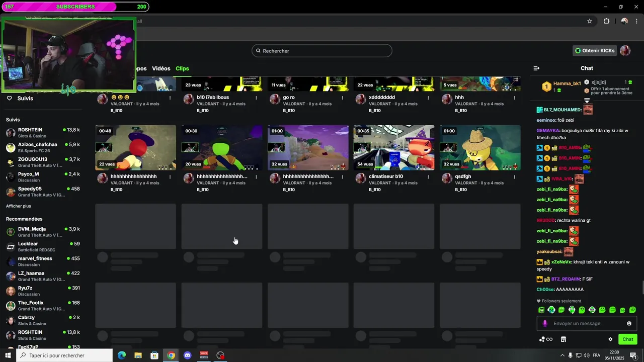The height and width of the screenshot is (362, 644).
Task: Play the 'climatiseur b10' clip thumbnail
Action: click(x=394, y=148)
